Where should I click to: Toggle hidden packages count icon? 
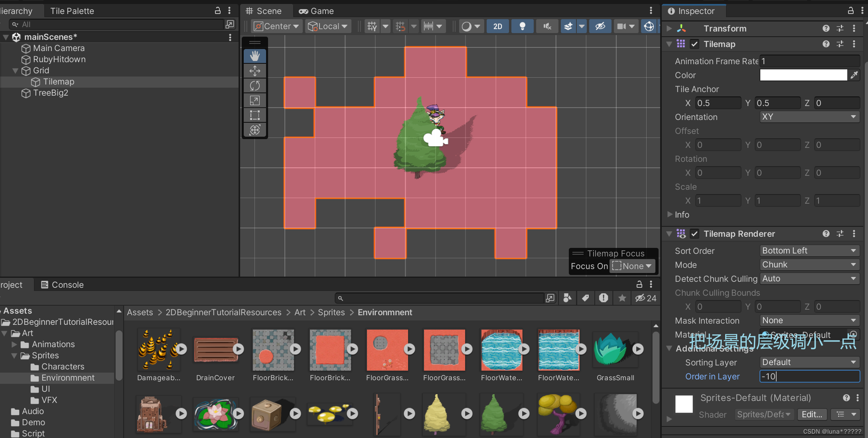tap(646, 298)
